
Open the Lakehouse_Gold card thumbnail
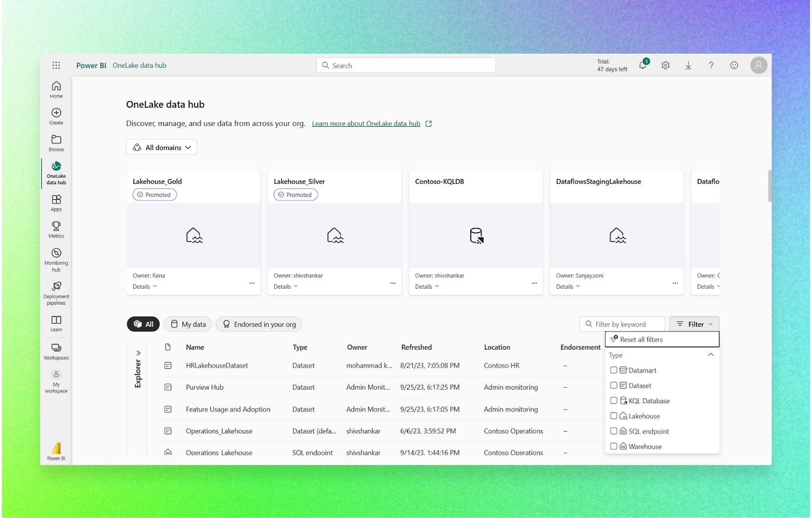(194, 236)
